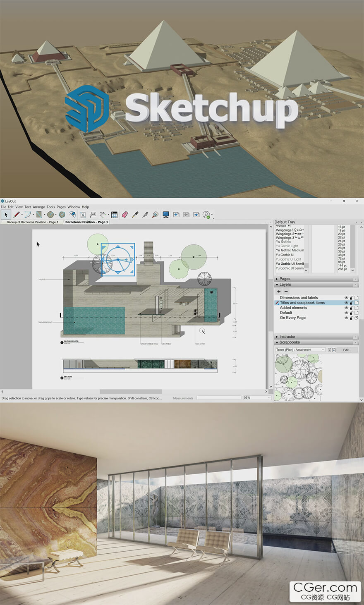
Task: Open the Trees (Plan) scrapbook dropdown
Action: (300, 350)
